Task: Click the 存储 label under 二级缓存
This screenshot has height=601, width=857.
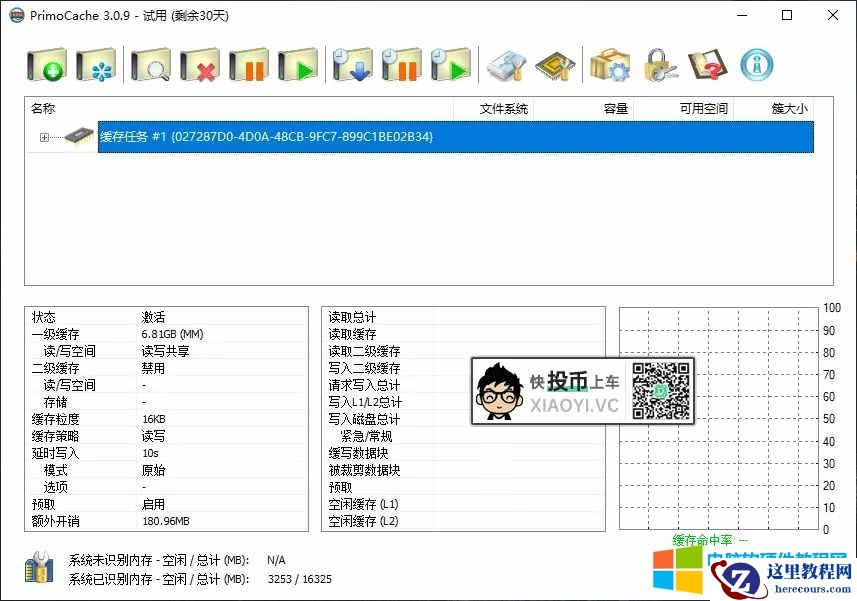Action: coord(55,402)
